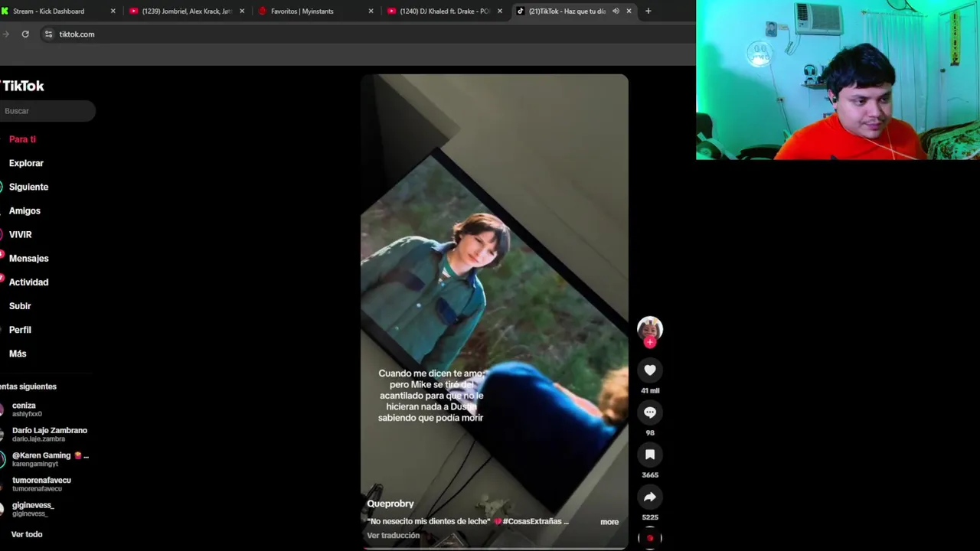This screenshot has height=551, width=980.
Task: Expand followed accounts with Ver todo
Action: 27,534
